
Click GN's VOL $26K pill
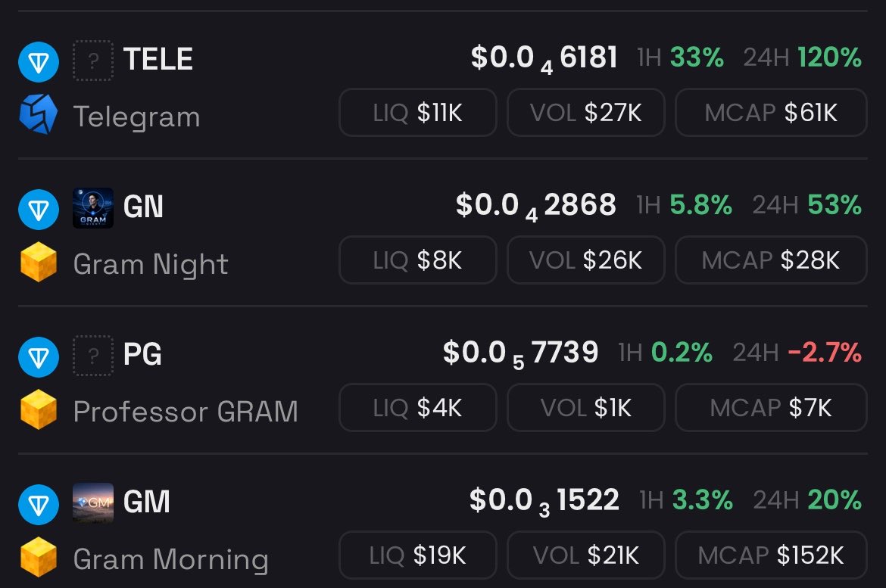click(x=585, y=260)
